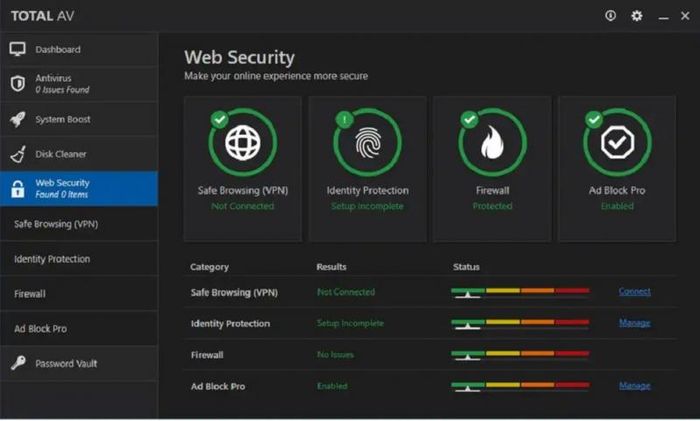Open the Dashboard section
700x421 pixels.
(79, 49)
